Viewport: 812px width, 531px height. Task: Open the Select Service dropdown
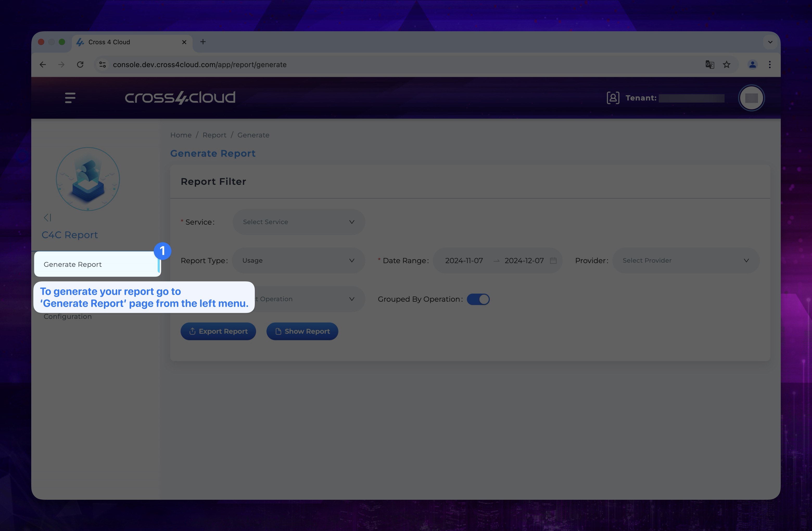[x=299, y=222]
